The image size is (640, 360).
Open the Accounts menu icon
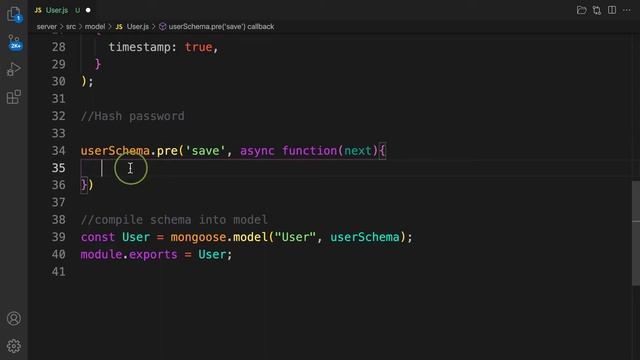pos(13,318)
